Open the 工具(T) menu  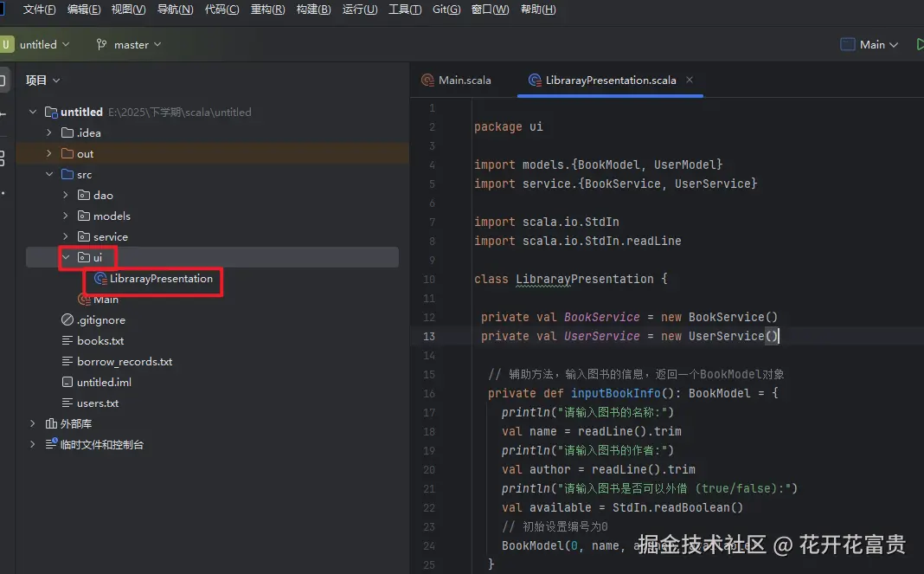click(405, 10)
